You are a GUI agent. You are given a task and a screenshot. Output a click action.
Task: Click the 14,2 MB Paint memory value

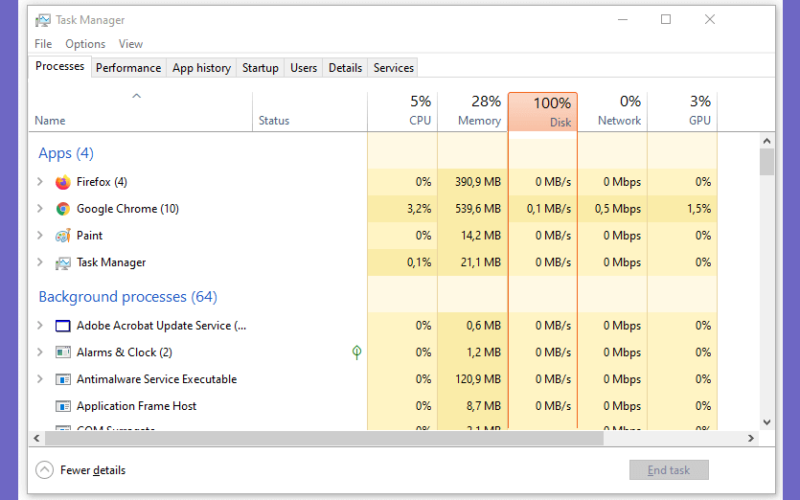pos(481,236)
